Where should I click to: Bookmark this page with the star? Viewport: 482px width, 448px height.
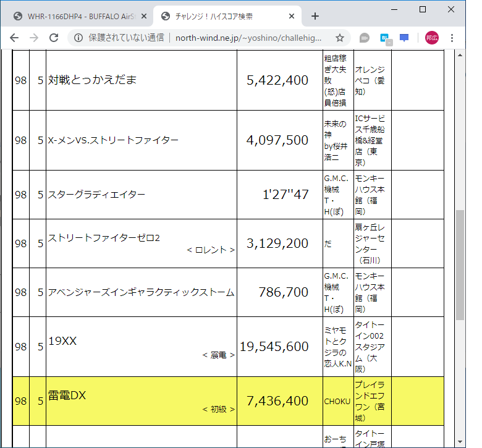(340, 38)
